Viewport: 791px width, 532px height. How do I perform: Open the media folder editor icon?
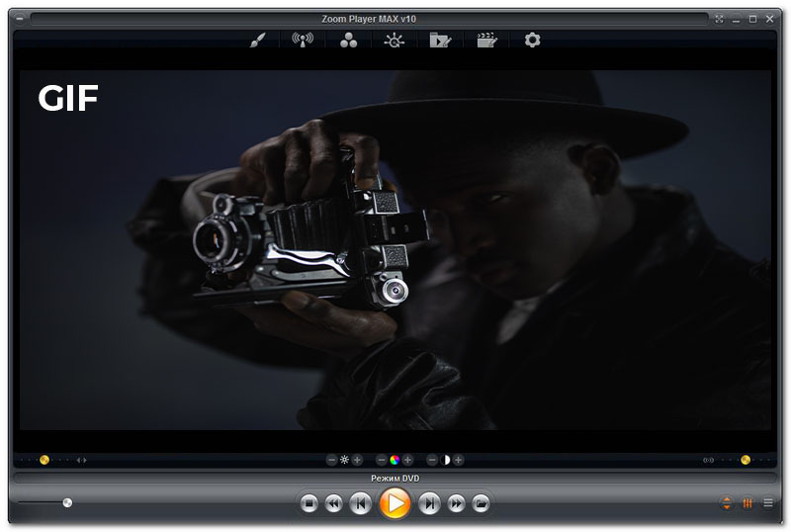(x=440, y=40)
